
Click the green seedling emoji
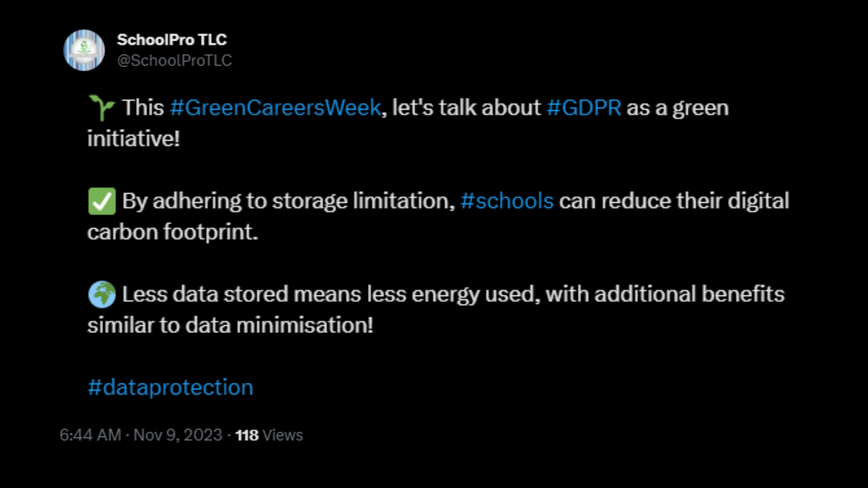point(101,107)
